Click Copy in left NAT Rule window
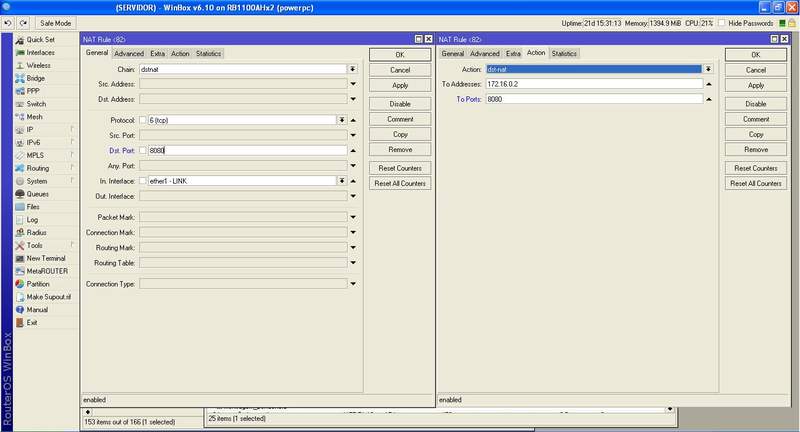Screen dimensions: 800x432 click(400, 134)
